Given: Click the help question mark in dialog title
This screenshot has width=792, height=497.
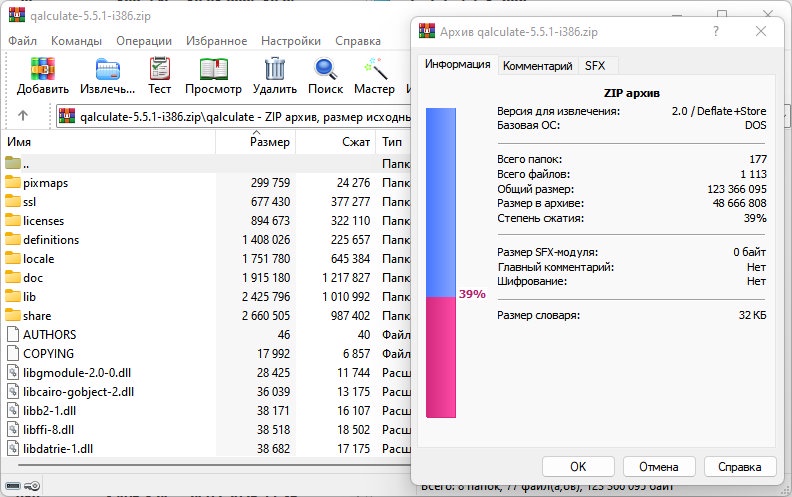Looking at the screenshot, I should tap(716, 31).
